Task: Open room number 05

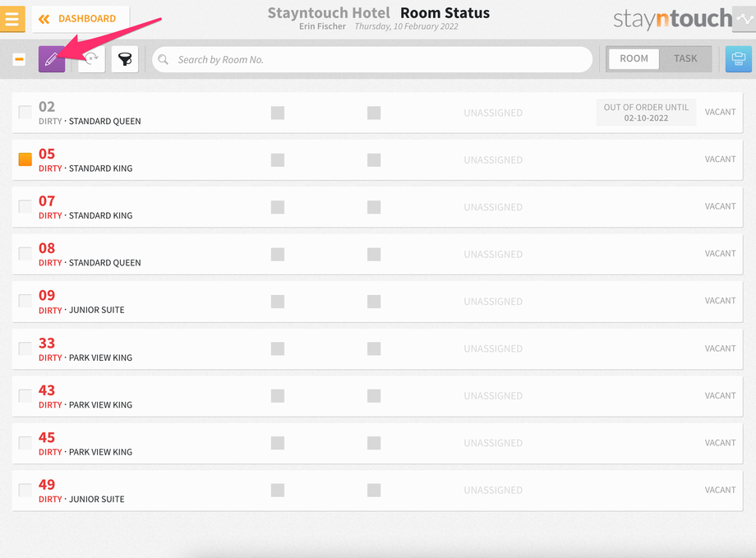Action: click(47, 154)
